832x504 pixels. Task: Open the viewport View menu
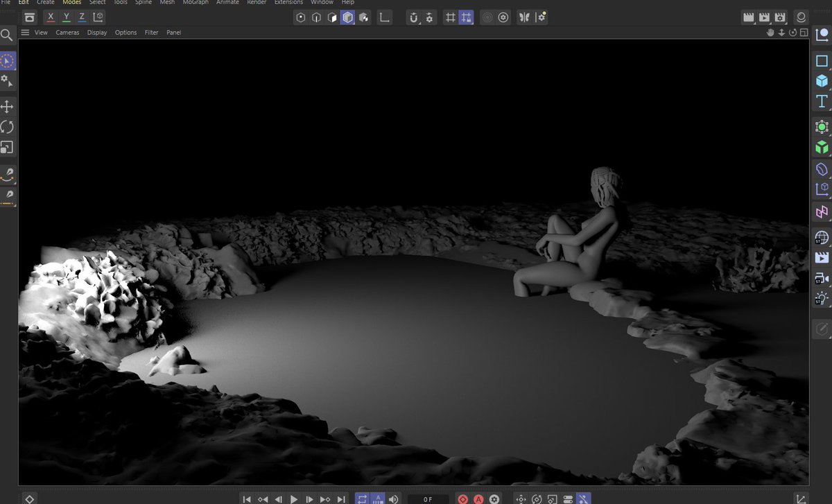(x=42, y=33)
